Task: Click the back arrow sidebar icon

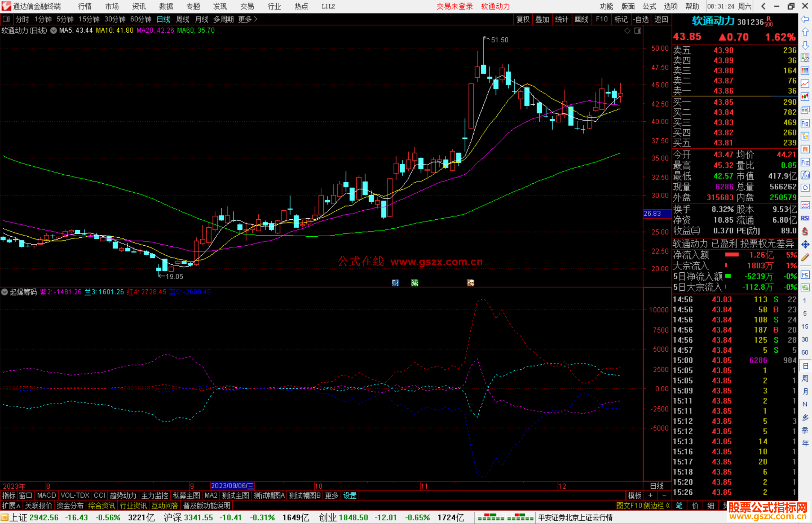Action: [x=805, y=19]
